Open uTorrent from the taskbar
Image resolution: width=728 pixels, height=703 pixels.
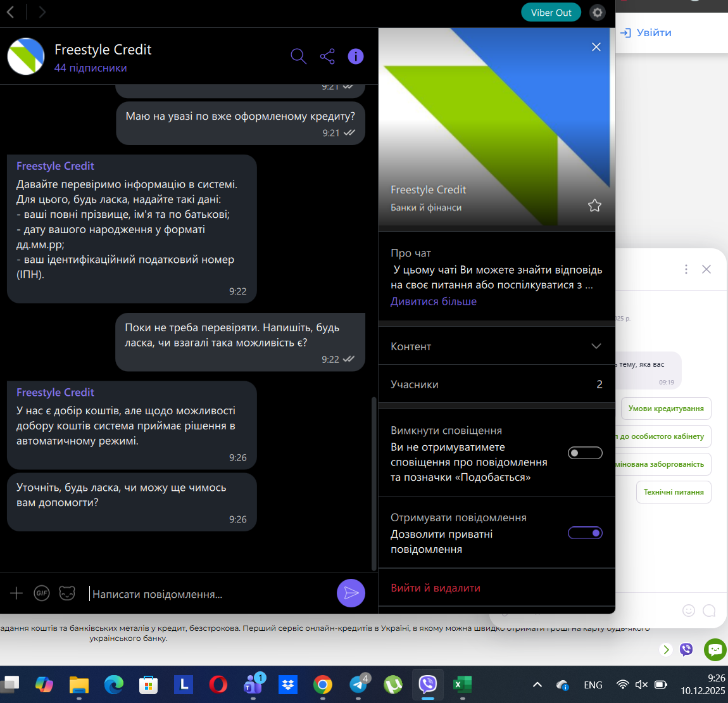(x=392, y=685)
